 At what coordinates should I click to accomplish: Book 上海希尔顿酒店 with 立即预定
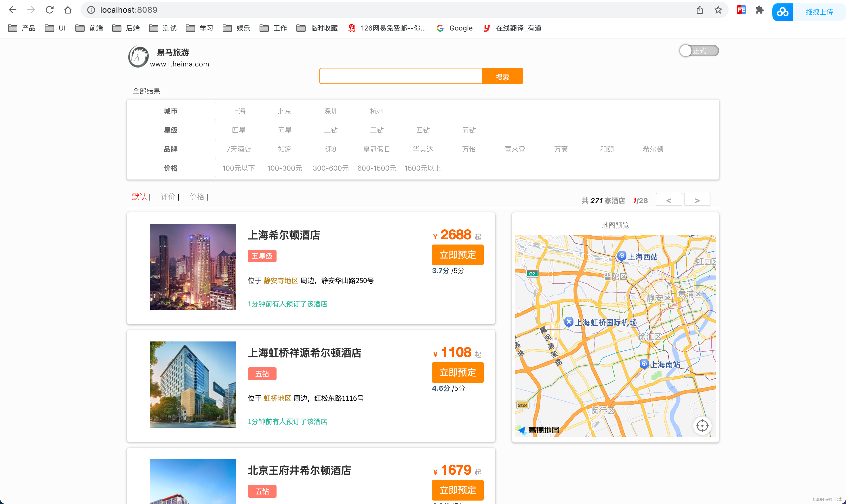point(458,255)
